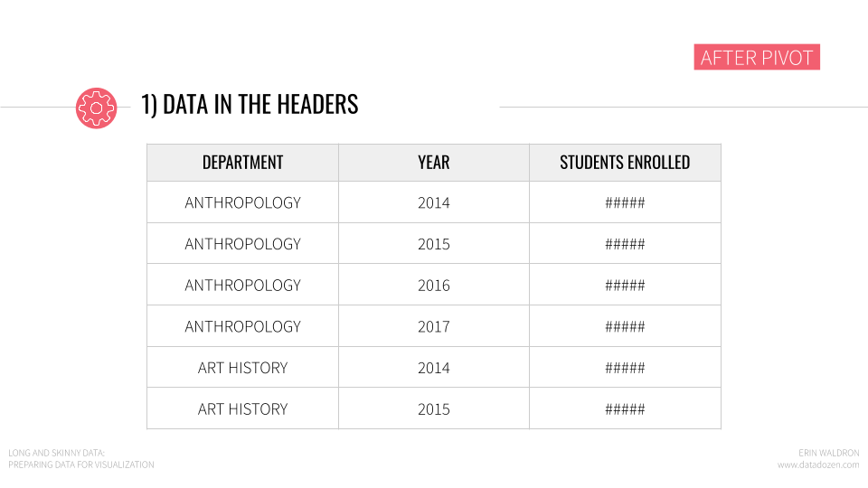The height and width of the screenshot is (488, 868).
Task: Click the AFTER PIVOT label
Action: click(x=757, y=57)
